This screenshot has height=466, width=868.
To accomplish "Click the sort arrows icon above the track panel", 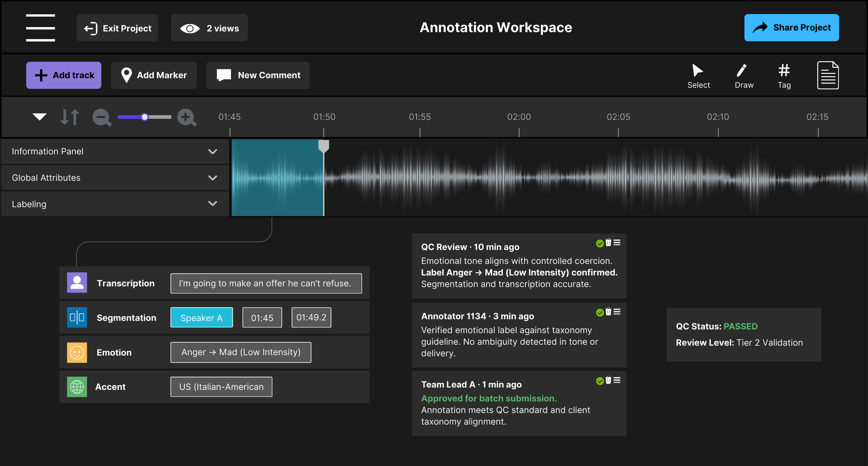I will 69,117.
